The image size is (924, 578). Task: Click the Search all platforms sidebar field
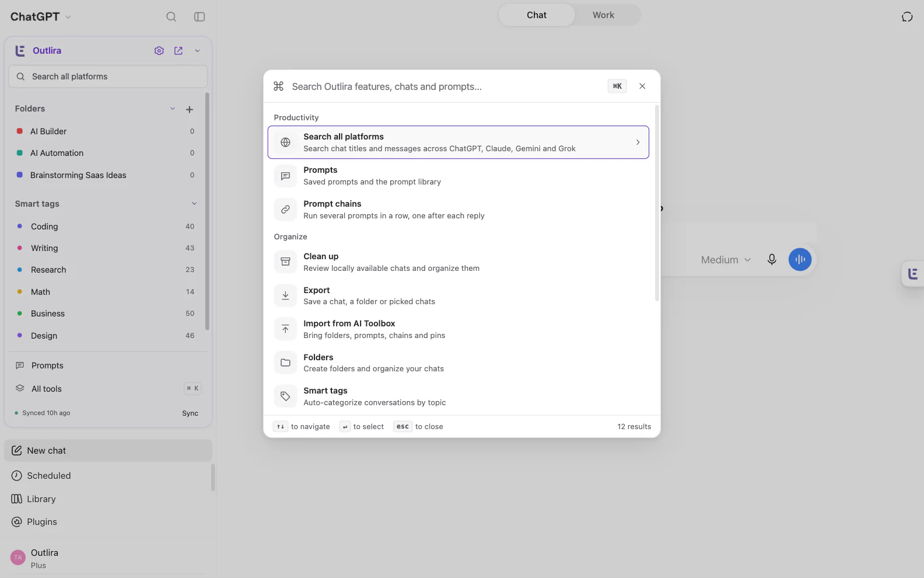[x=108, y=76]
